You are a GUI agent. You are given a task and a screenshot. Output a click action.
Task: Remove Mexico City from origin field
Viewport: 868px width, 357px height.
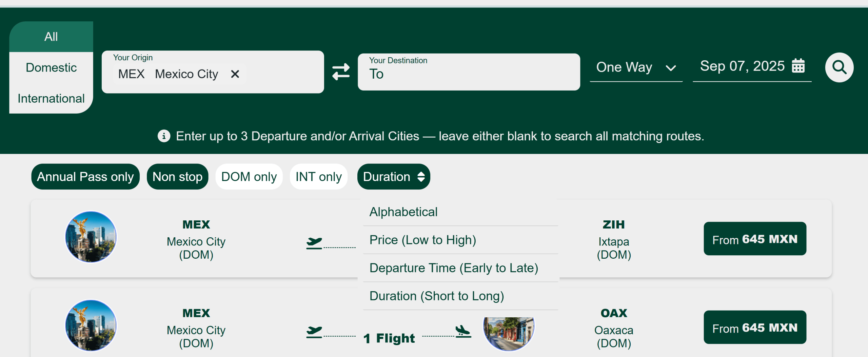click(x=235, y=74)
